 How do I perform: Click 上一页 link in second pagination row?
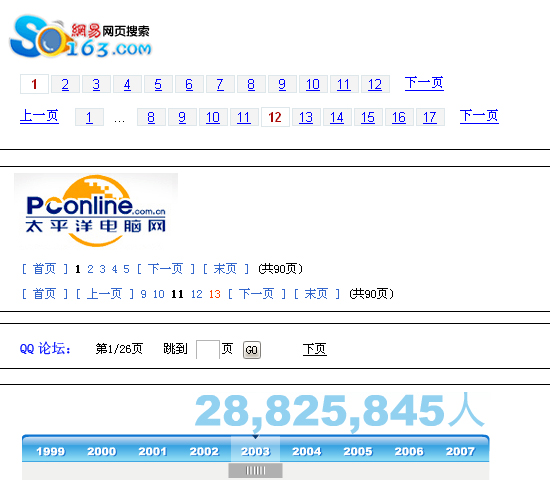pyautogui.click(x=39, y=116)
